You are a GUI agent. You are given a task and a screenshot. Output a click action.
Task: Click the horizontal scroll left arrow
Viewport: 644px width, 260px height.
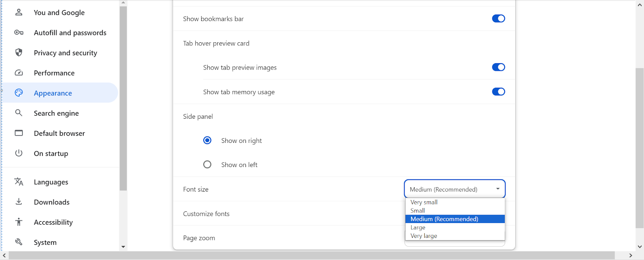click(4, 256)
